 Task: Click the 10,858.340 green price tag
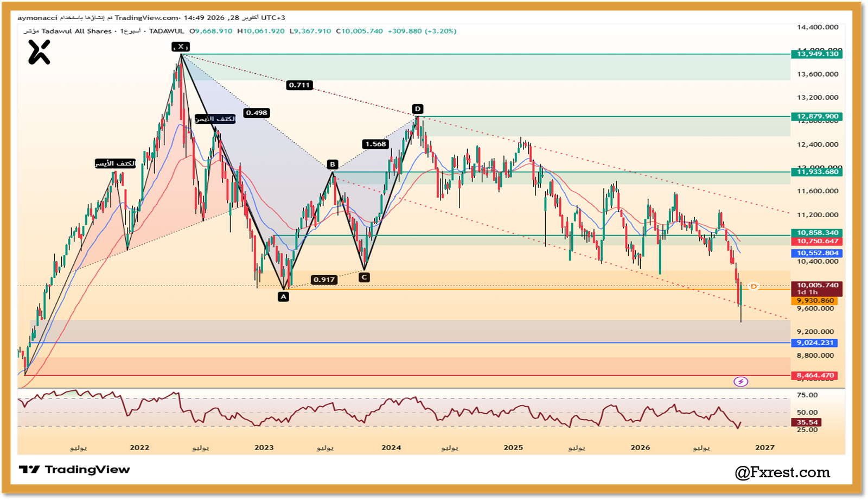coord(818,232)
